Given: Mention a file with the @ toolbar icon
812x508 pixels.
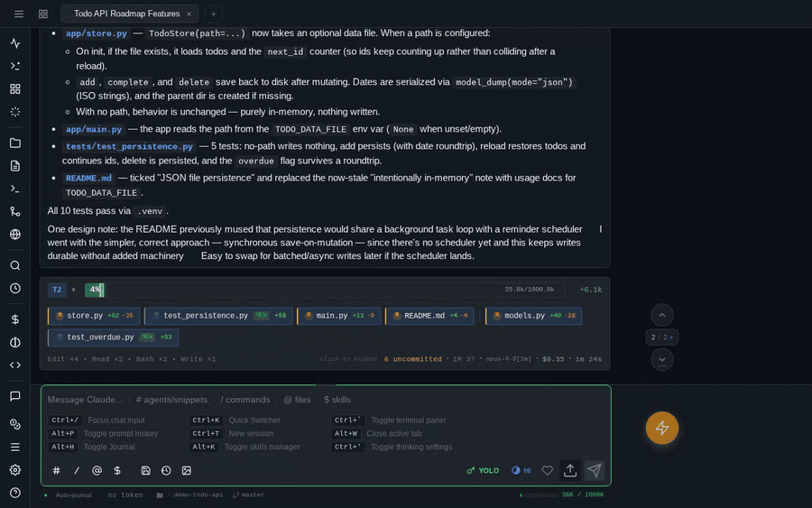Looking at the screenshot, I should [x=97, y=471].
